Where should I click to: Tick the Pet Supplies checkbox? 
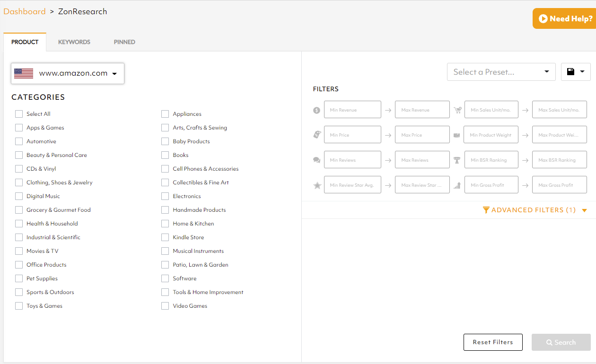click(x=19, y=278)
